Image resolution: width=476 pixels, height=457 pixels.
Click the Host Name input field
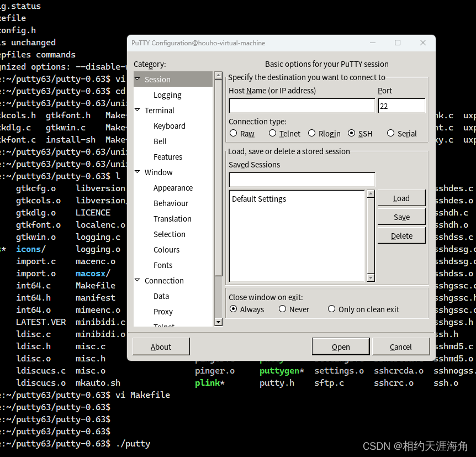point(302,106)
